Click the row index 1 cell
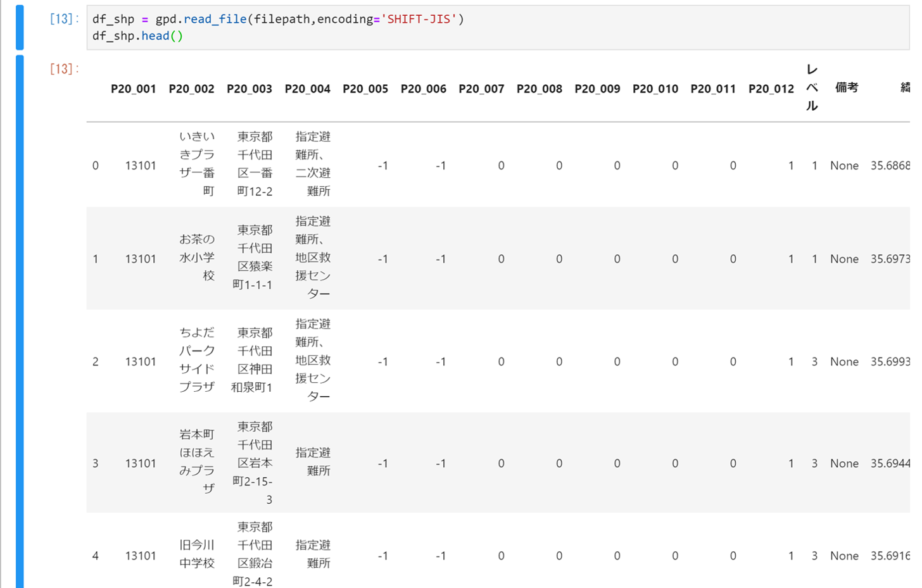922x588 pixels. click(x=96, y=259)
